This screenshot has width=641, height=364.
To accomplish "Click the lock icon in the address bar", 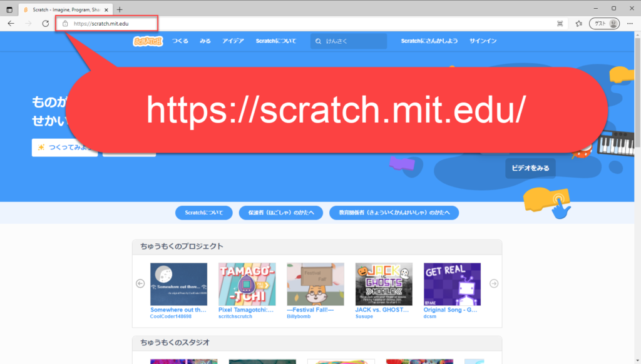I will 65,24.
